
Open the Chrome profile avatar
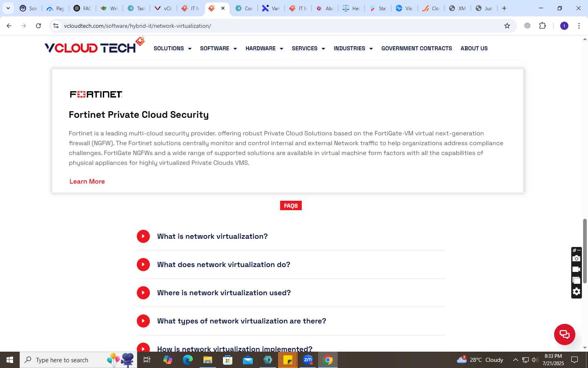pyautogui.click(x=564, y=26)
